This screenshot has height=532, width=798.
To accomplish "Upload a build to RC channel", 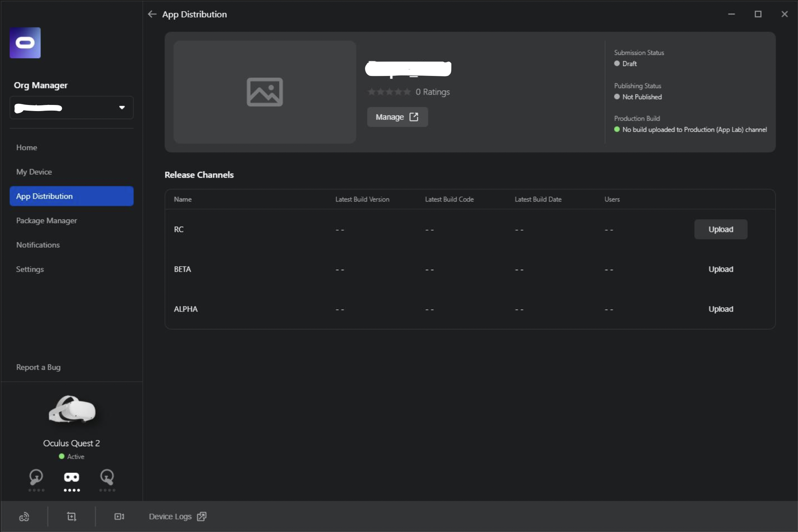I will (x=720, y=229).
